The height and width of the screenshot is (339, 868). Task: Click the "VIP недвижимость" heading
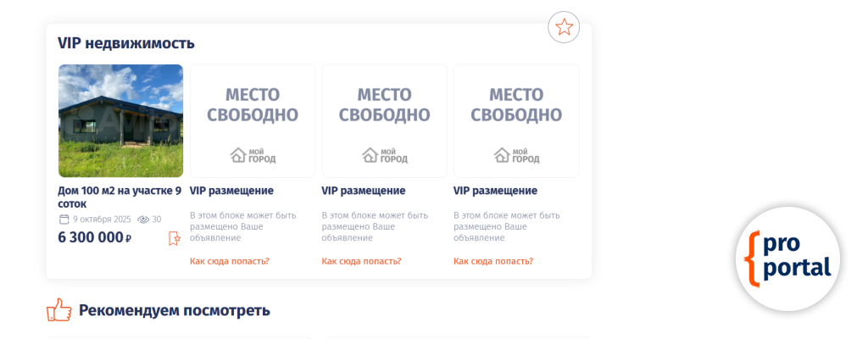point(126,43)
